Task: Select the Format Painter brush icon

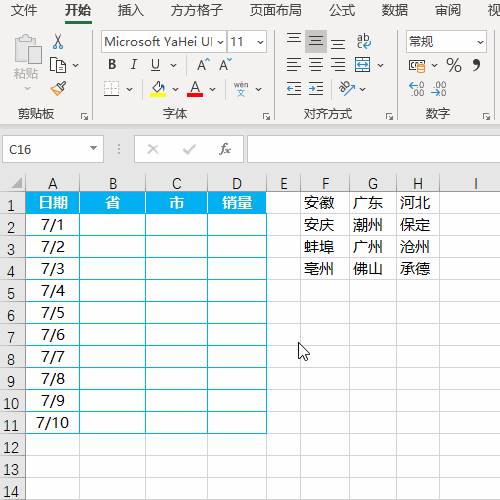Action: click(x=58, y=89)
